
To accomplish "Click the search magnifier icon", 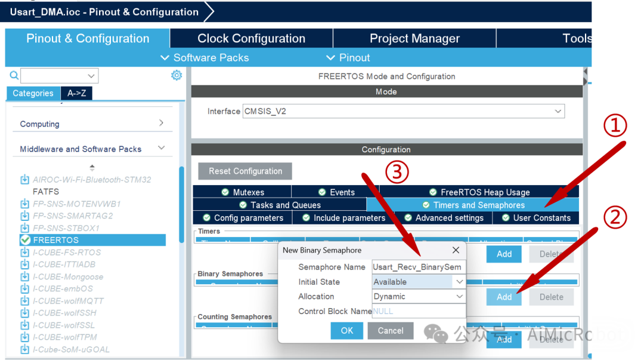I will coord(14,75).
